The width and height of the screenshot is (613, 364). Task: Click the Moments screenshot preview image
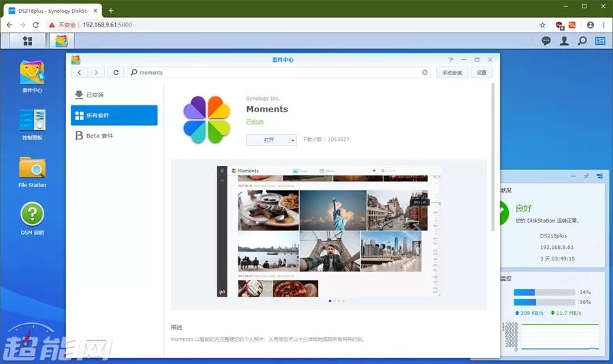point(329,231)
